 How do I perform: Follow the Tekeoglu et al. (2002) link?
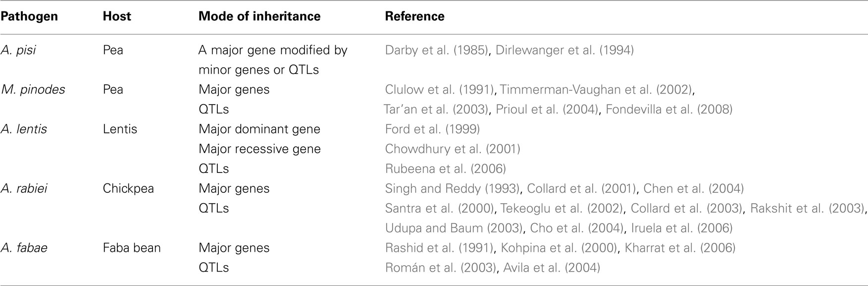point(562,209)
